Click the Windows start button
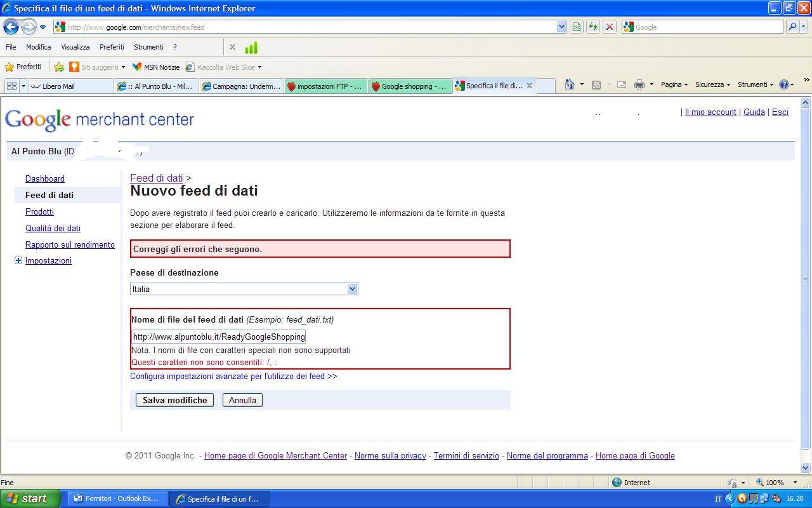Screen dimensions: 812x508 pos(30,498)
